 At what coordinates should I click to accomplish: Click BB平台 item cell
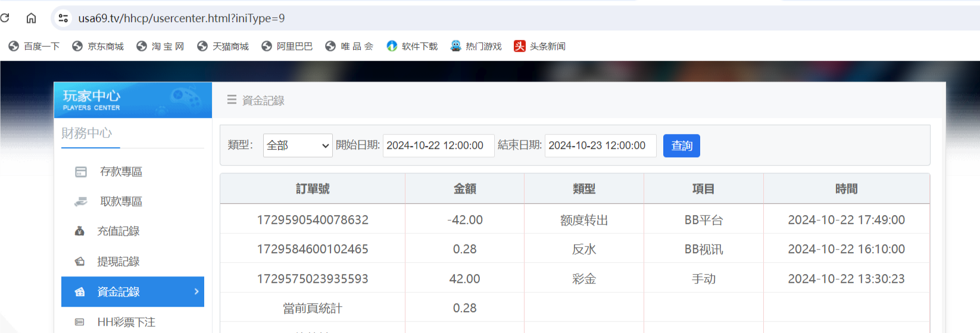click(703, 220)
